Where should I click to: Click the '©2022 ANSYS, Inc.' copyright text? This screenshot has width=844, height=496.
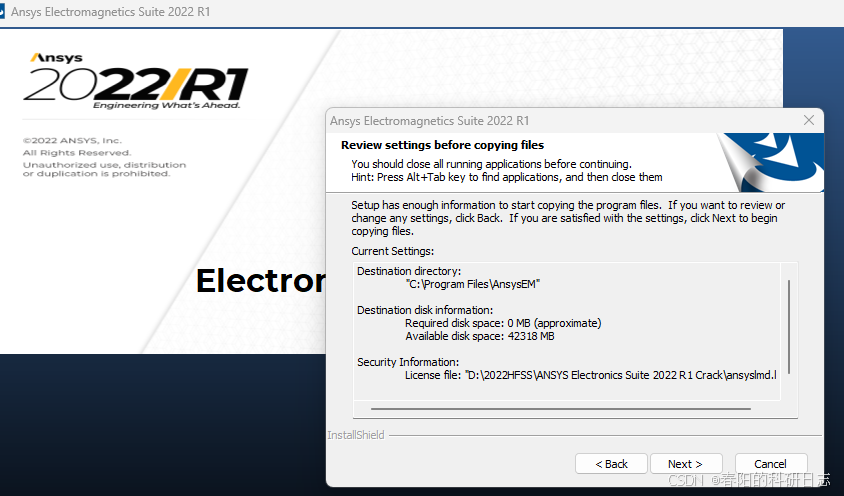[x=72, y=141]
